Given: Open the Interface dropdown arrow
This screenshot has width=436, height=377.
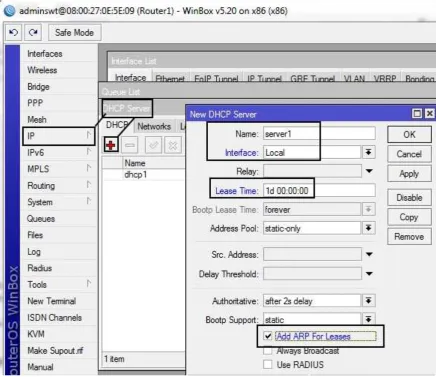Looking at the screenshot, I should point(368,152).
